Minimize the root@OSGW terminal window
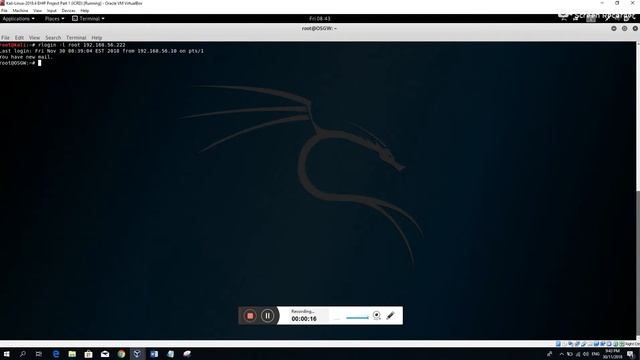640x360 pixels. tap(613, 29)
